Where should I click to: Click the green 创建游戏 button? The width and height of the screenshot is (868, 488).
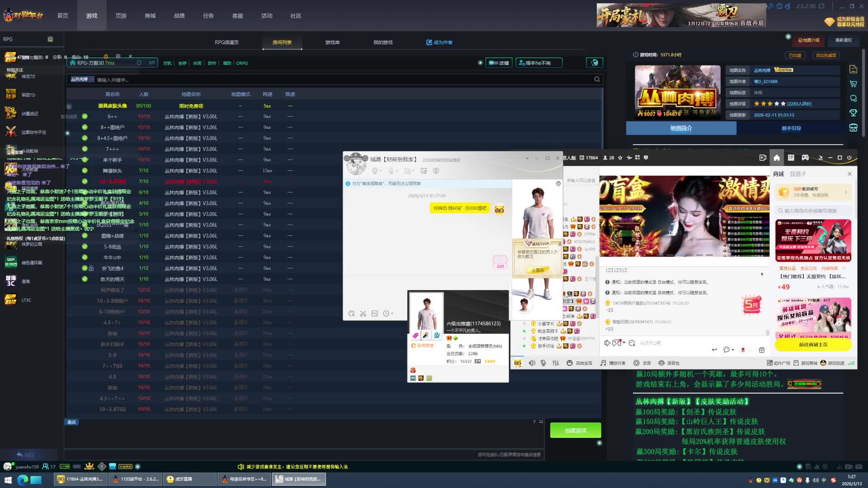575,431
